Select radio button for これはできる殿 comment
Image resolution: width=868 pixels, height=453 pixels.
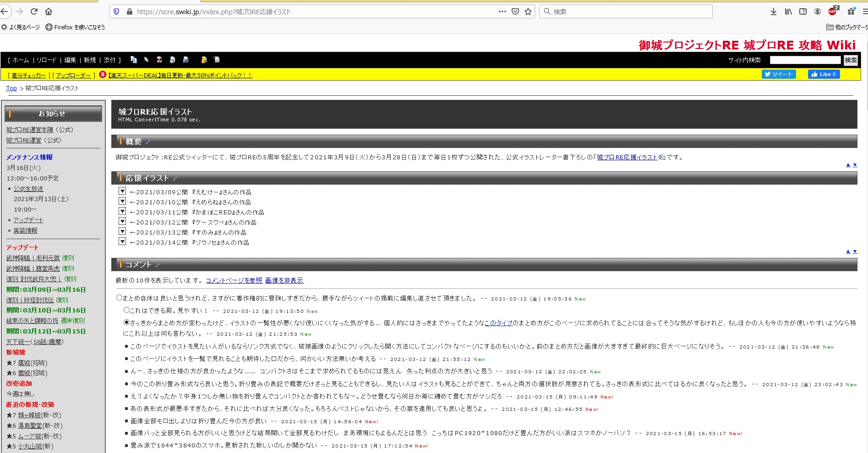[126, 310]
